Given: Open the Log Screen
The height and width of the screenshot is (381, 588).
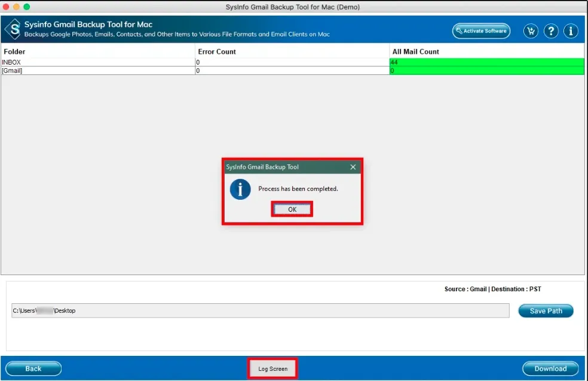Looking at the screenshot, I should click(272, 369).
